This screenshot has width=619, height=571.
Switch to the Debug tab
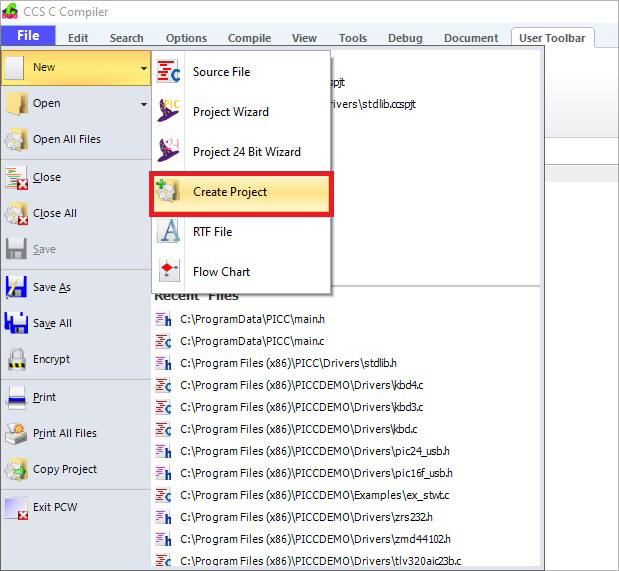point(405,38)
